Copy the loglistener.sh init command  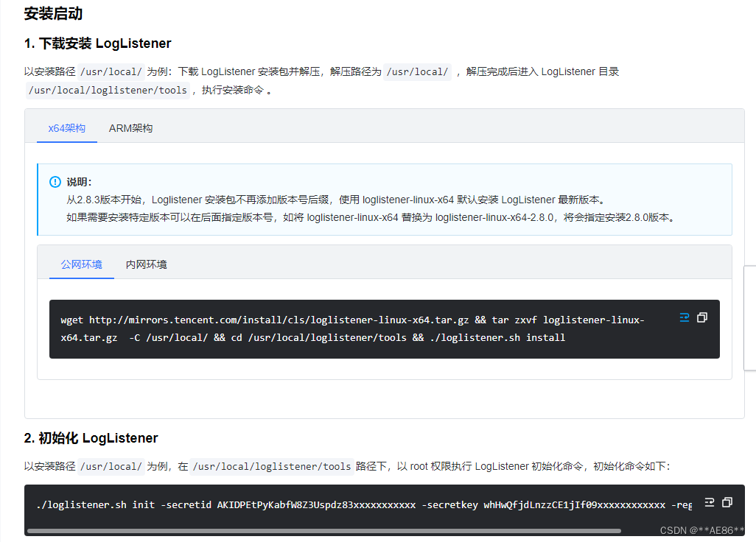point(727,502)
